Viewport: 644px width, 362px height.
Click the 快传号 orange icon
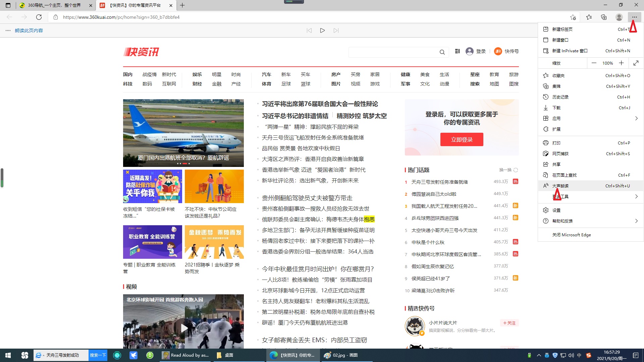[x=498, y=51]
